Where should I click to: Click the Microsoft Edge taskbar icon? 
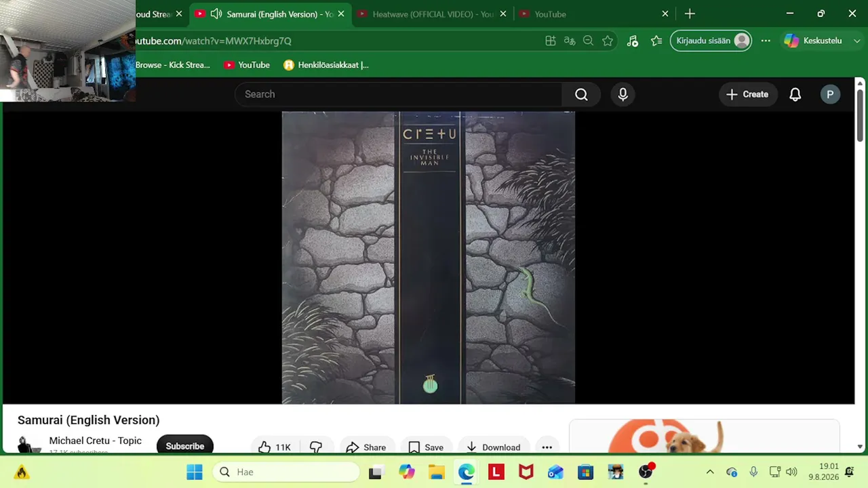click(467, 472)
